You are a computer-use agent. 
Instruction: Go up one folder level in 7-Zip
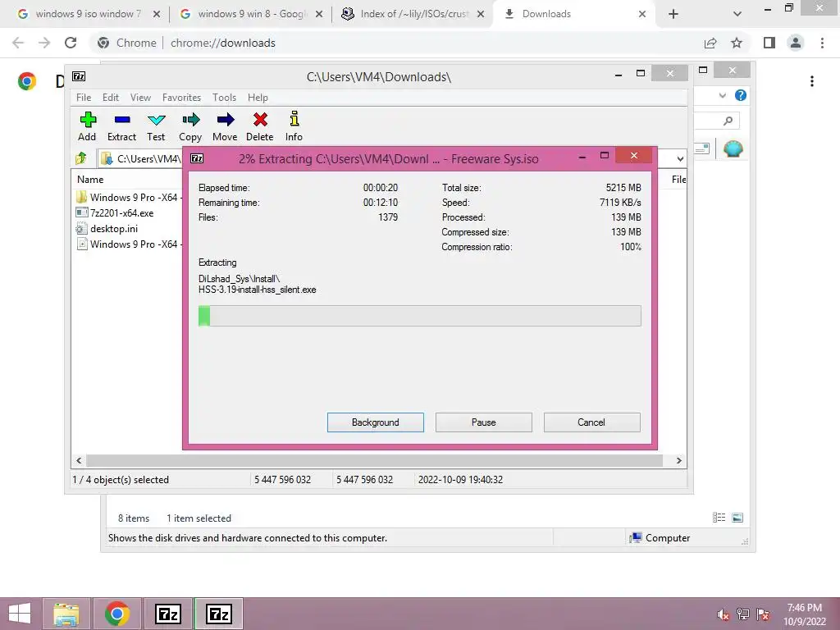(81, 158)
